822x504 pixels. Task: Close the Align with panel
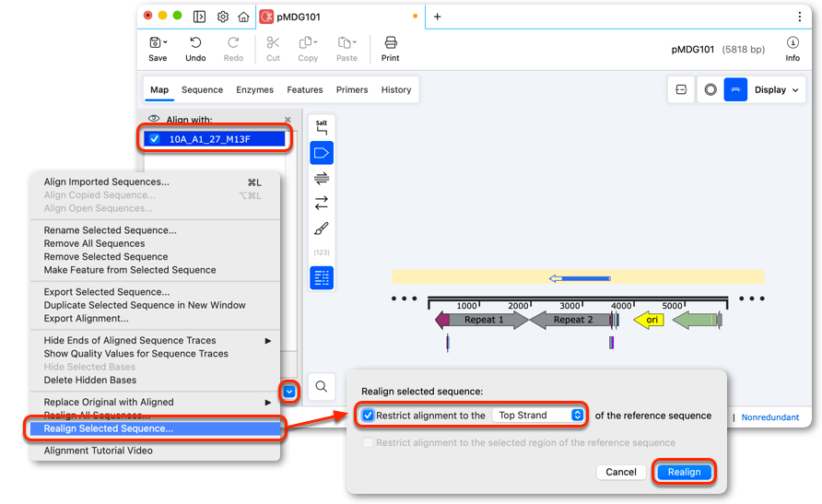pyautogui.click(x=288, y=120)
